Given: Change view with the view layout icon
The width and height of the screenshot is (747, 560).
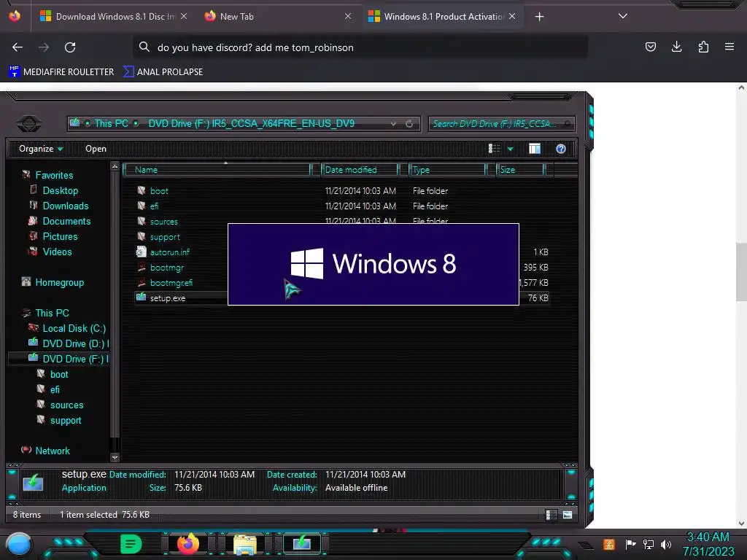Looking at the screenshot, I should pos(494,149).
